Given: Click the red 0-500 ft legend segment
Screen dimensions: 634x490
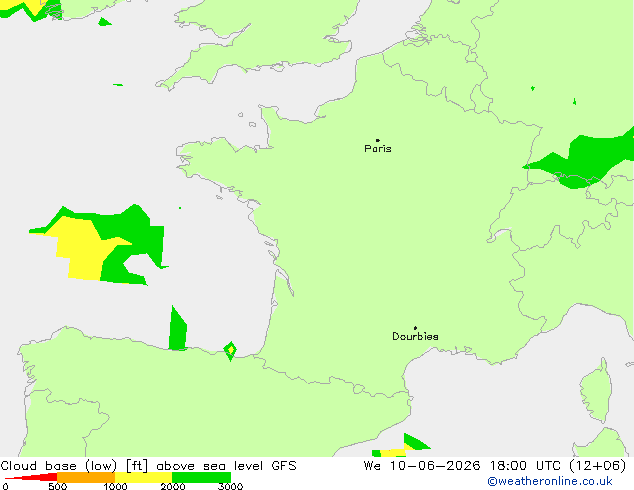Looking at the screenshot, I should click(x=31, y=477).
